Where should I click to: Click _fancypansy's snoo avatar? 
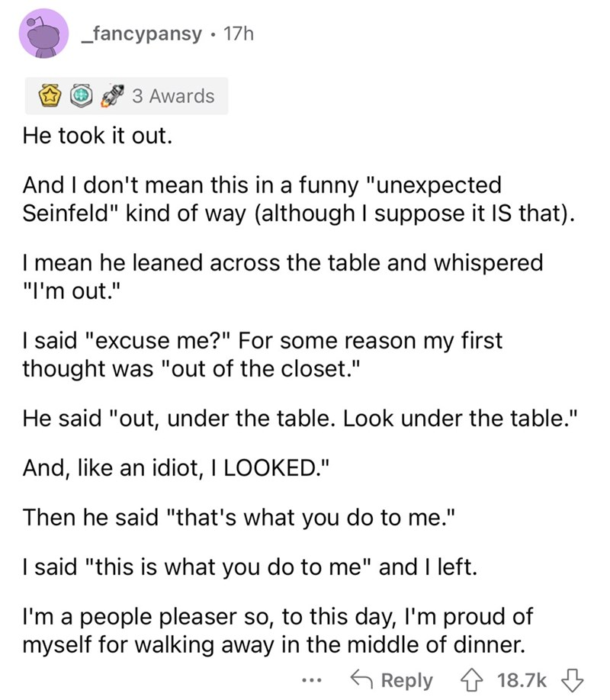coord(44,36)
